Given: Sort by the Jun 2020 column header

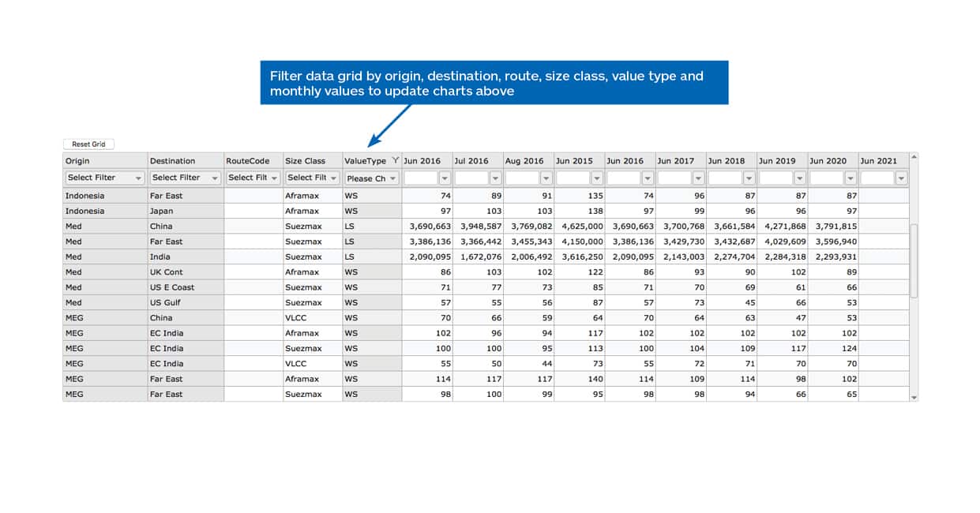Looking at the screenshot, I should [833, 161].
